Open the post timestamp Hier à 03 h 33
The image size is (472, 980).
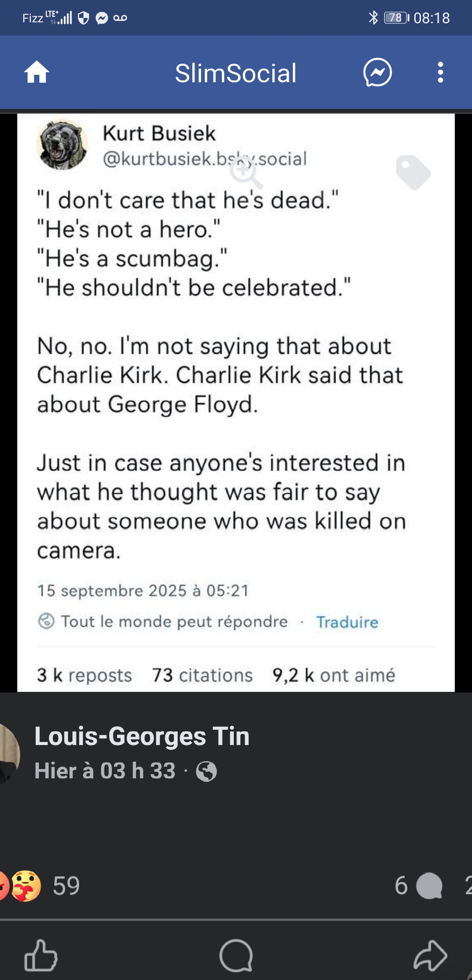point(105,770)
